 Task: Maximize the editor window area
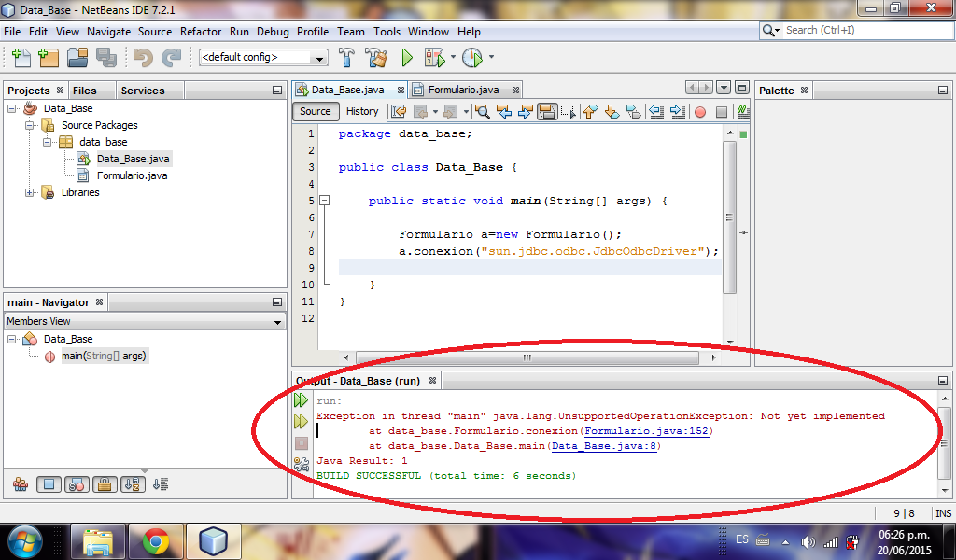pyautogui.click(x=742, y=88)
